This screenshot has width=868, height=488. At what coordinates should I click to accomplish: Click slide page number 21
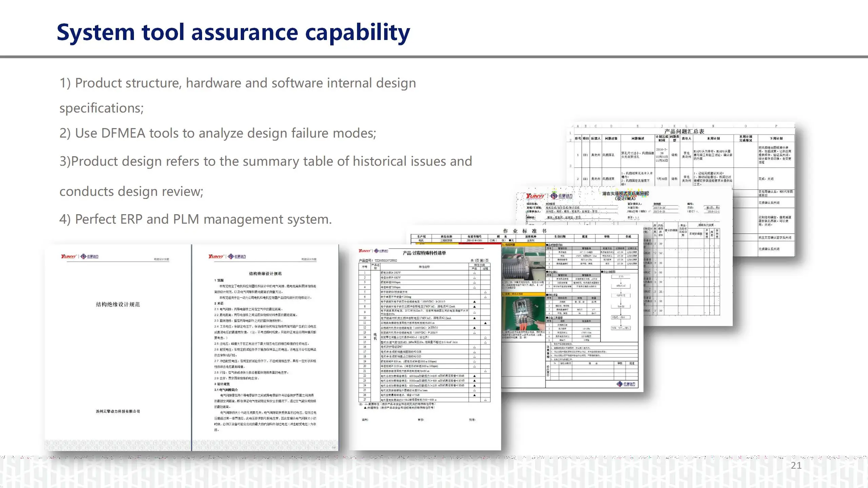tap(796, 466)
